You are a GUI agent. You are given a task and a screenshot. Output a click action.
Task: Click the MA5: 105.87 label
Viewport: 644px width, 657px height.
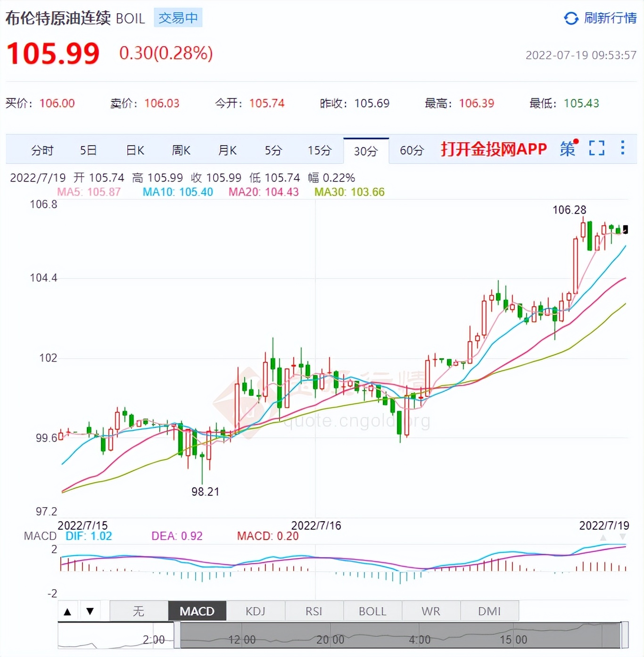[89, 192]
